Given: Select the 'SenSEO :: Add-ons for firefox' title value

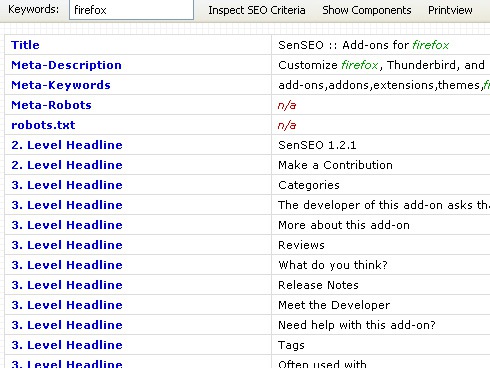Looking at the screenshot, I should click(x=364, y=45).
